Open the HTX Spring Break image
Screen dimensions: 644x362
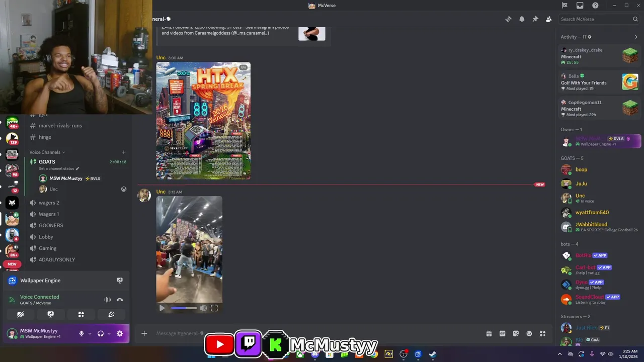tap(203, 121)
